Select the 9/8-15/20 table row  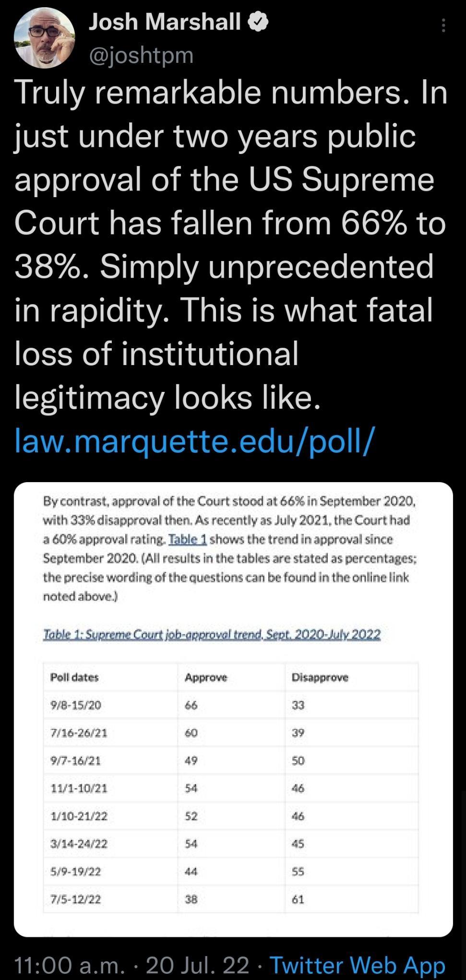[x=77, y=705]
